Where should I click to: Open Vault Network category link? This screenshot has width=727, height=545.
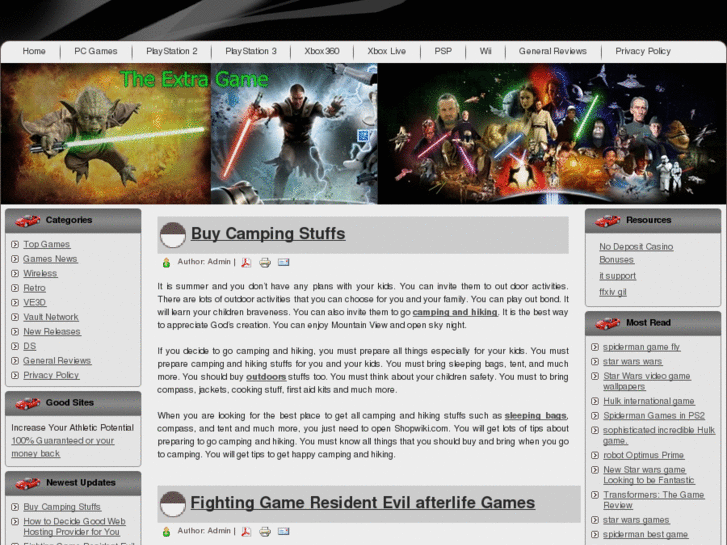[51, 317]
